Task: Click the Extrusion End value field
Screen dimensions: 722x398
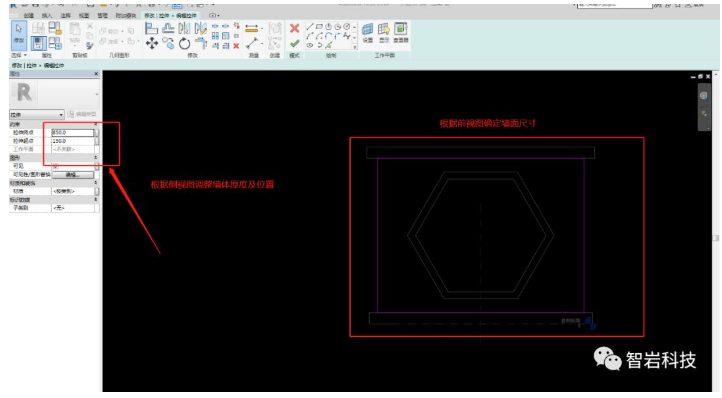Action: tap(73, 133)
